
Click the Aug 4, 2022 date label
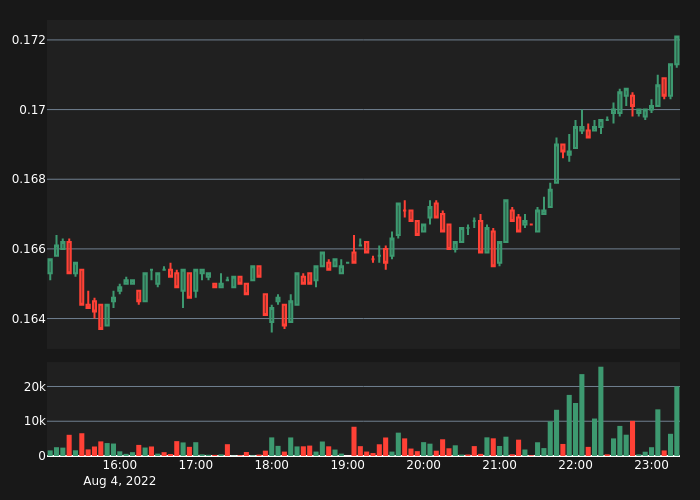point(120,481)
